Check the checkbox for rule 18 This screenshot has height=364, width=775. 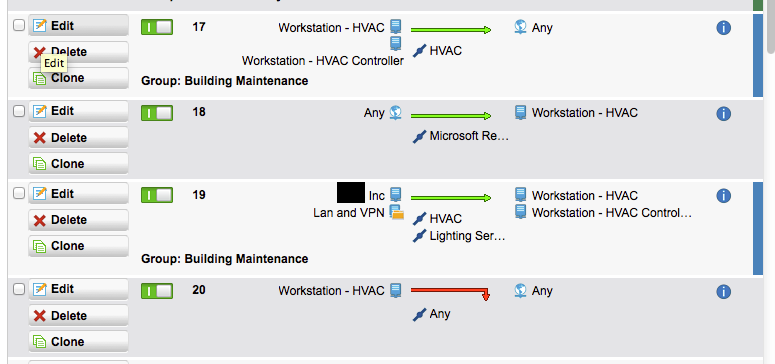(18, 111)
